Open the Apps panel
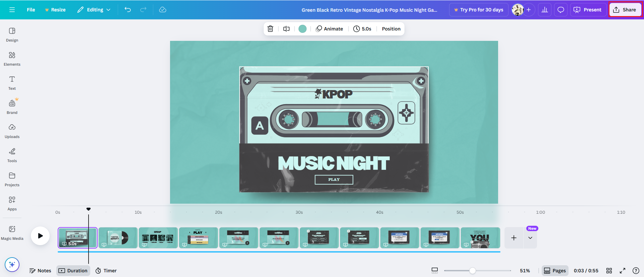644x277 pixels. pyautogui.click(x=12, y=203)
